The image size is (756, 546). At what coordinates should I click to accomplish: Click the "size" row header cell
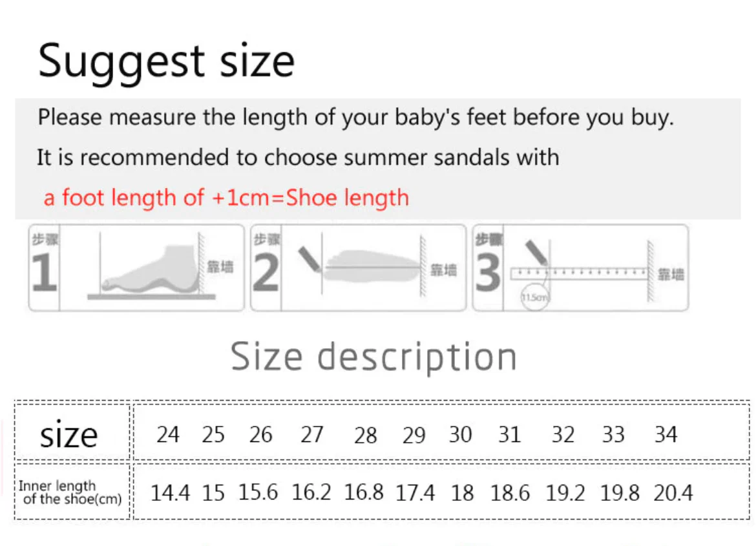tap(68, 435)
